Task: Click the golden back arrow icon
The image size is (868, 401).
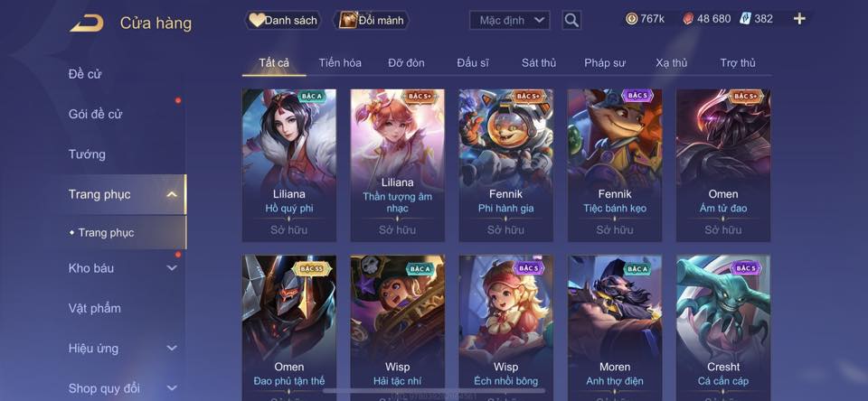Action: click(87, 23)
